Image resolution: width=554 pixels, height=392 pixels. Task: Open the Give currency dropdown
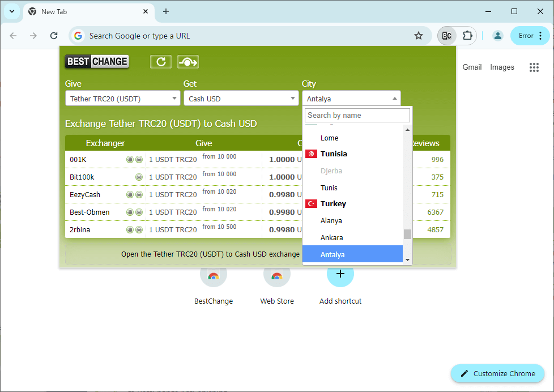[x=123, y=99]
